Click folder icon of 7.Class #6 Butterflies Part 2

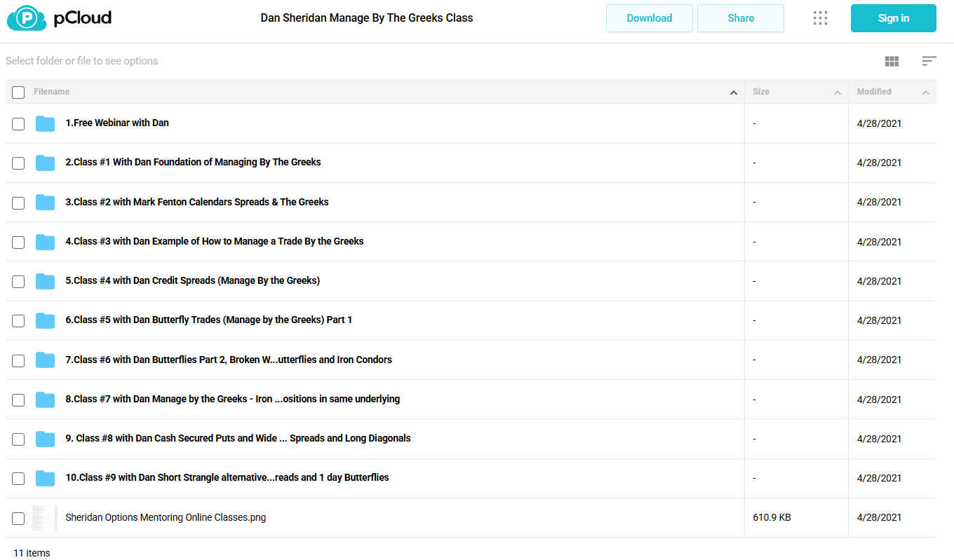[x=45, y=360]
